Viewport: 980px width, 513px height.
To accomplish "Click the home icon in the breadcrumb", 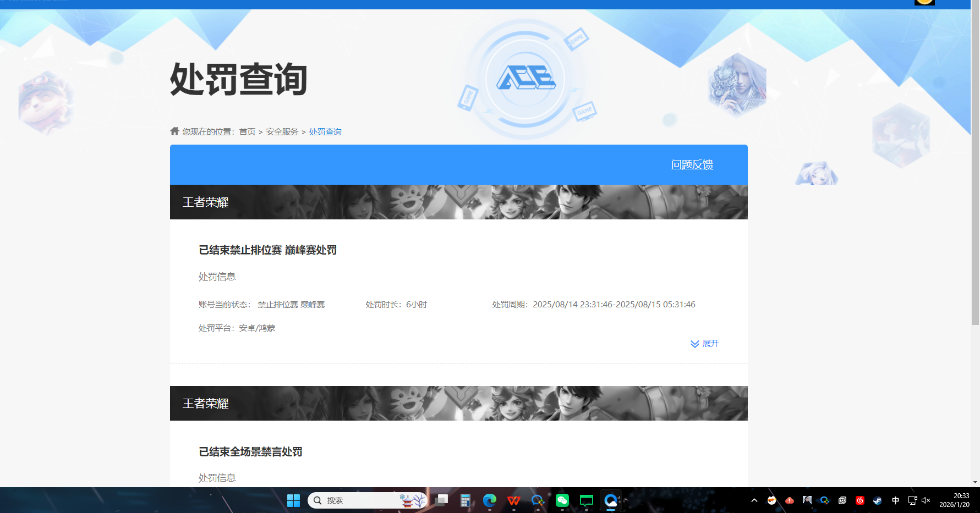I will [x=174, y=131].
